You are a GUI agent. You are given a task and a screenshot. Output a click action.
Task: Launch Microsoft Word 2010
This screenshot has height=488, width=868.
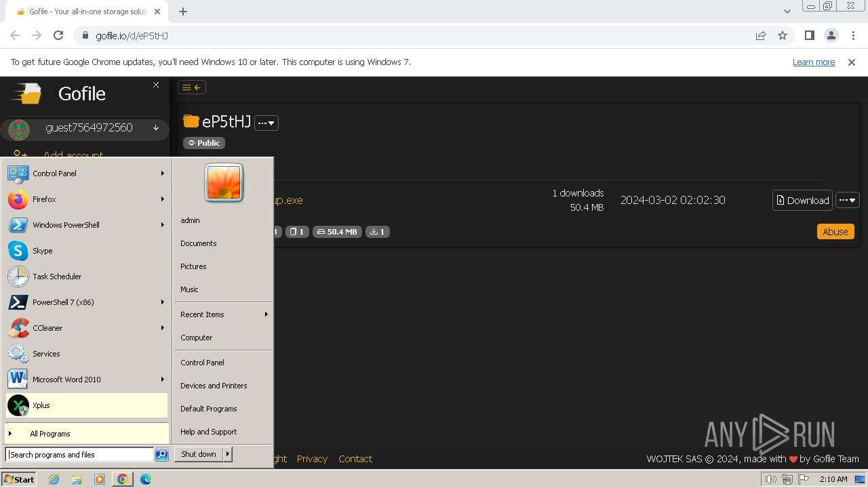86,380
